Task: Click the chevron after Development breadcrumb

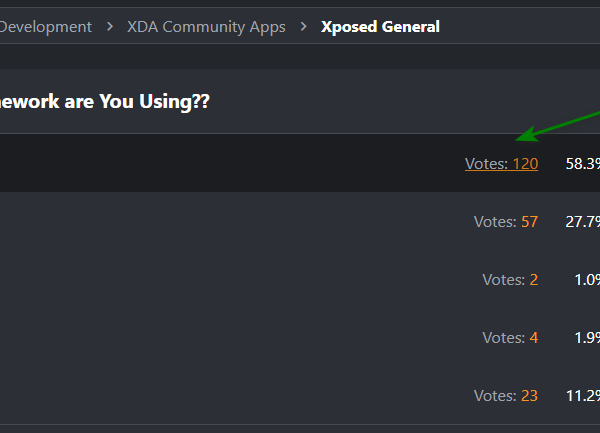Action: tap(110, 27)
